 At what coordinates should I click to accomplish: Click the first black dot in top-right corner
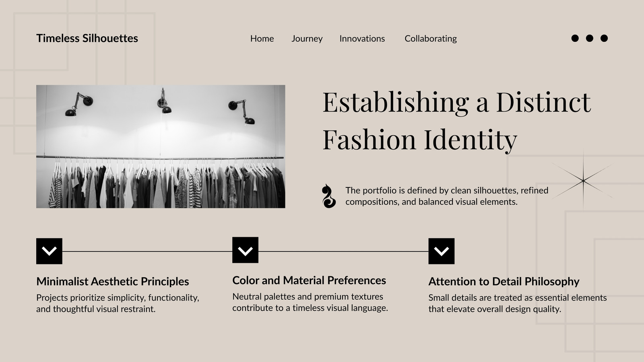pos(575,38)
